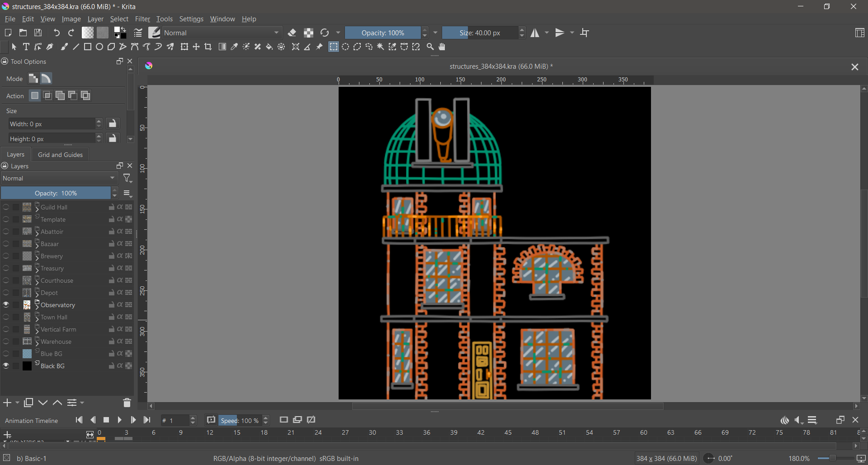This screenshot has height=465, width=868.
Task: Activate the Pan hand tool
Action: [443, 47]
